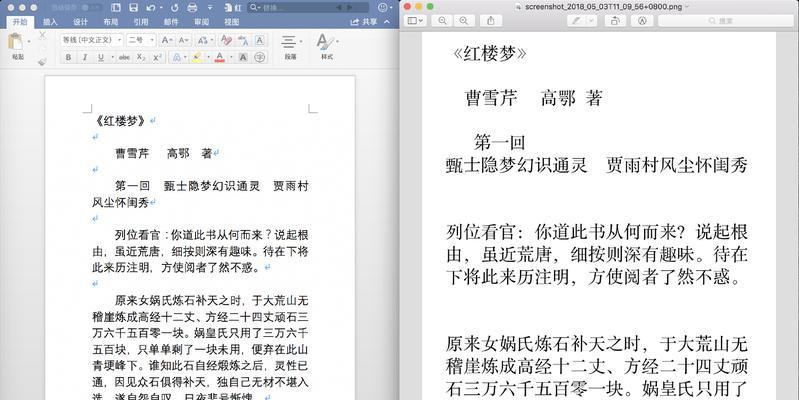Click the phonetic guide icon
The height and width of the screenshot is (400, 799).
click(243, 40)
